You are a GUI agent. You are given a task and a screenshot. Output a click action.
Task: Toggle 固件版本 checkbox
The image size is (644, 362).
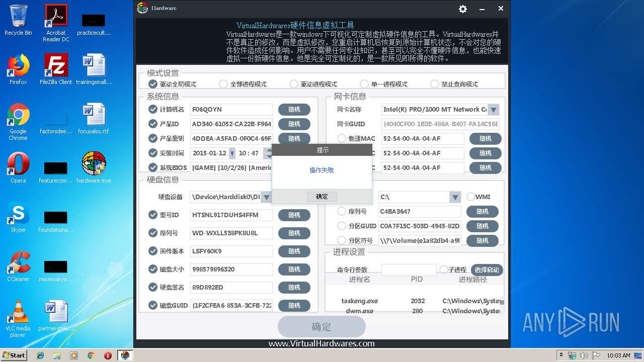pos(153,251)
